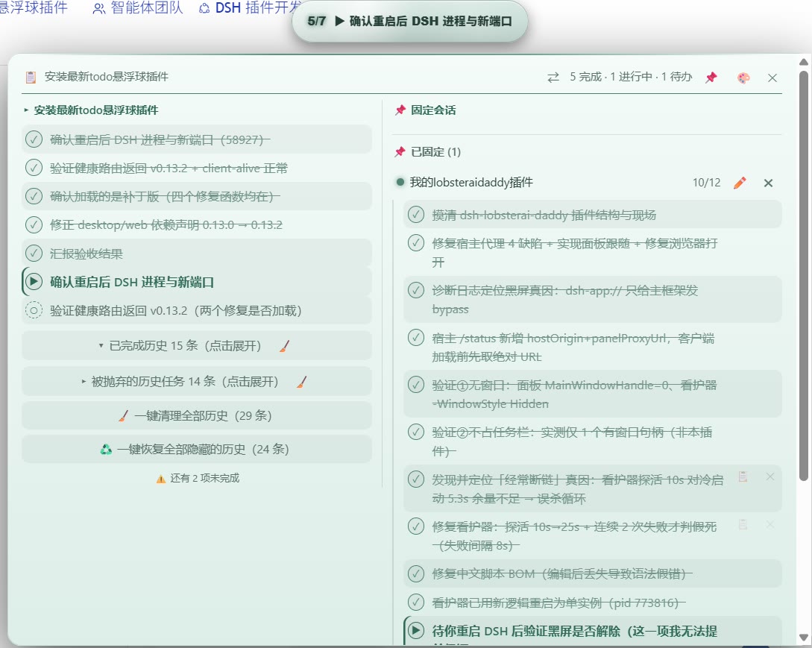812x648 pixels.
Task: Expand 已完成历史 15 条 (点击展开)
Action: (x=197, y=345)
